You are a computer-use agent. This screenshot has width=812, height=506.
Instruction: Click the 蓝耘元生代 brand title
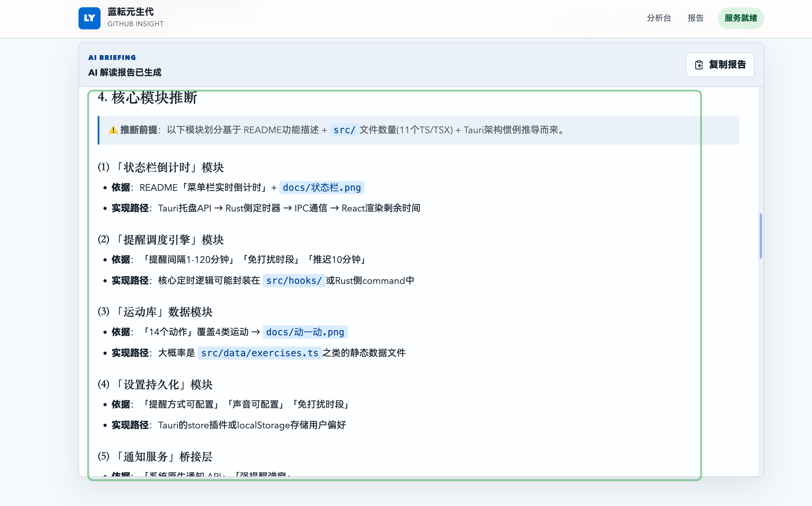click(x=131, y=12)
